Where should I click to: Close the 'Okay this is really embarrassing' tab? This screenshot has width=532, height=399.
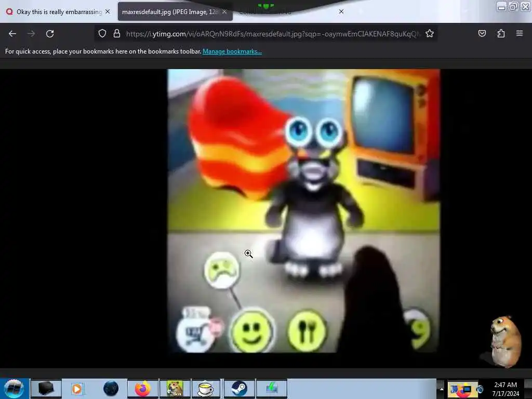(108, 11)
